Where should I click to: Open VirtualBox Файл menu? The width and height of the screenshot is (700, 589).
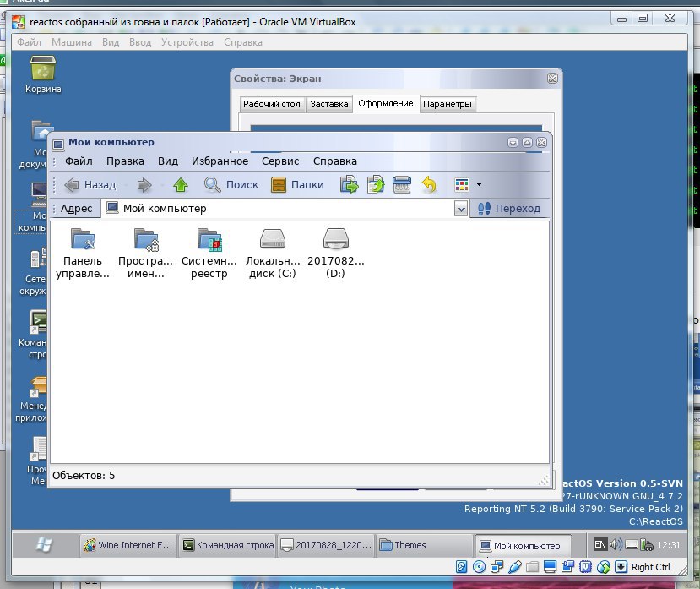(29, 42)
